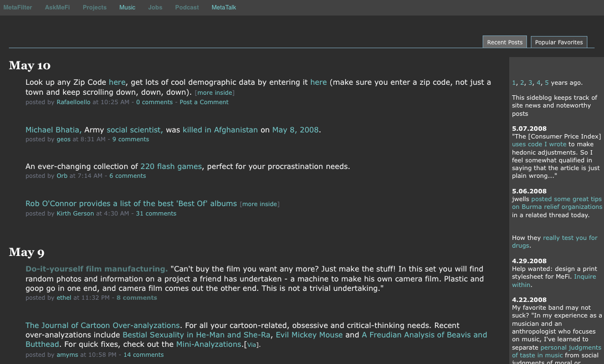Open the Music section link
Viewport: 604px width, 364px height.
pos(127,7)
